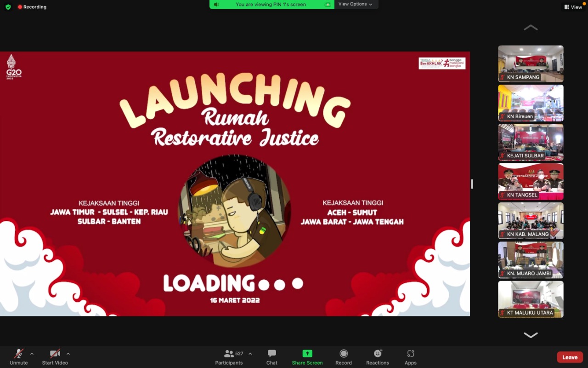This screenshot has width=588, height=368.
Task: Unmute the microphone
Action: coord(19,356)
